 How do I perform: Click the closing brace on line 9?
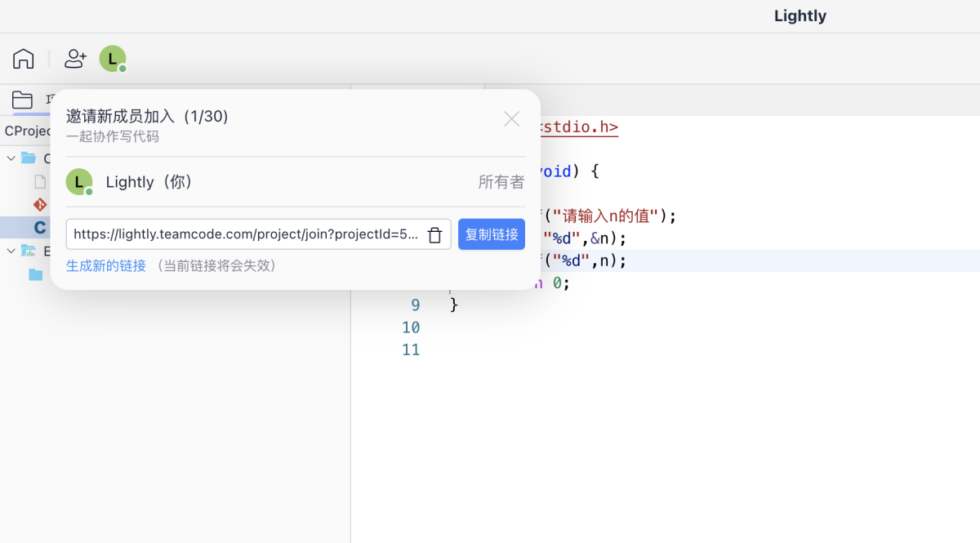[x=454, y=305]
